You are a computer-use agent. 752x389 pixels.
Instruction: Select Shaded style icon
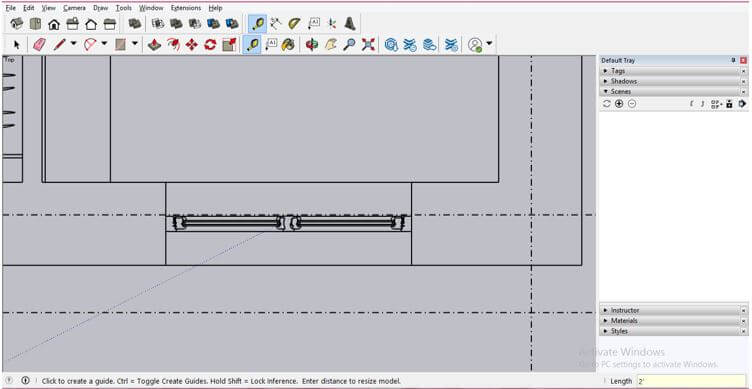(213, 24)
